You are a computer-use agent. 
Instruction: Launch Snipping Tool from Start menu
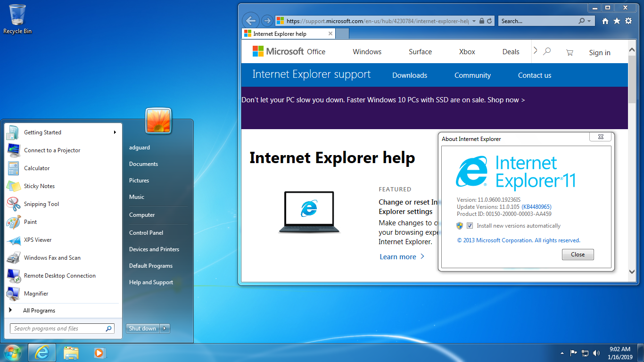tap(64, 204)
